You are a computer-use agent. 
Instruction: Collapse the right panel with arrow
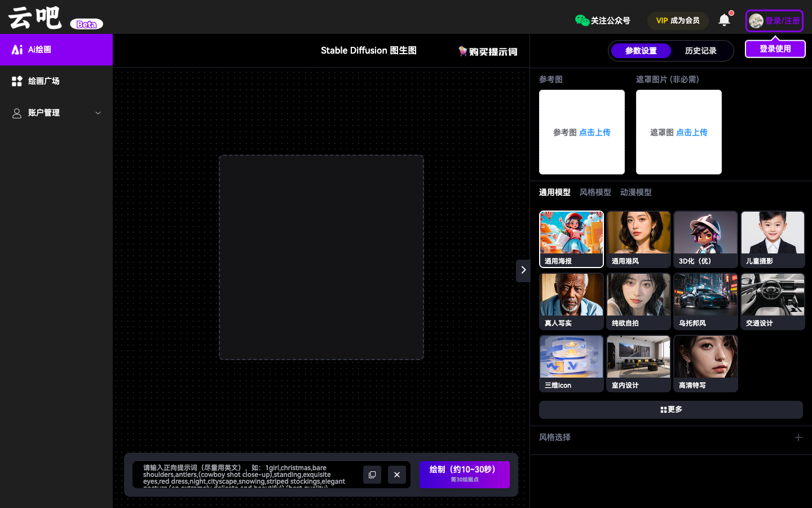(x=523, y=270)
